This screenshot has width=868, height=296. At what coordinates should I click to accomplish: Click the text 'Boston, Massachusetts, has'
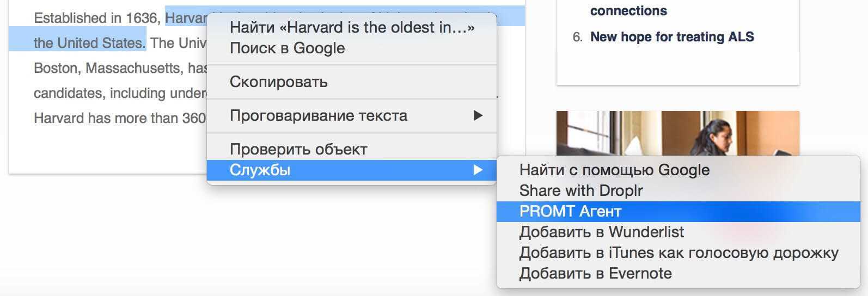pos(120,68)
